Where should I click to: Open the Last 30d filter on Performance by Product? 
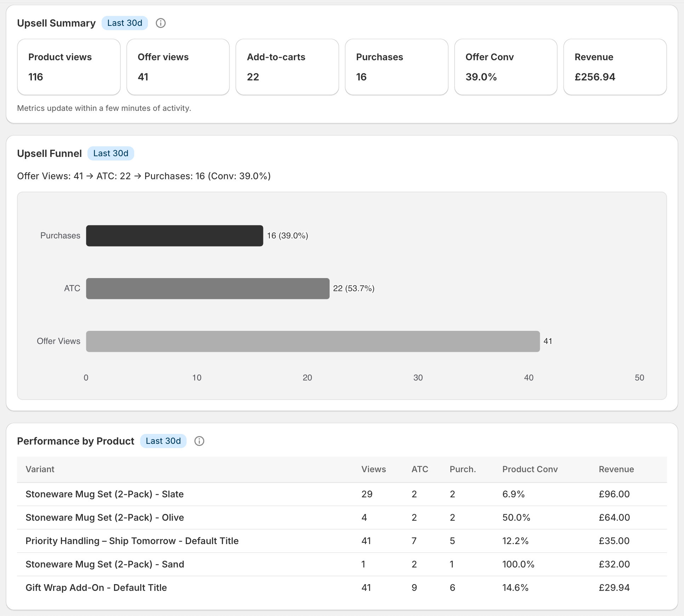tap(163, 441)
